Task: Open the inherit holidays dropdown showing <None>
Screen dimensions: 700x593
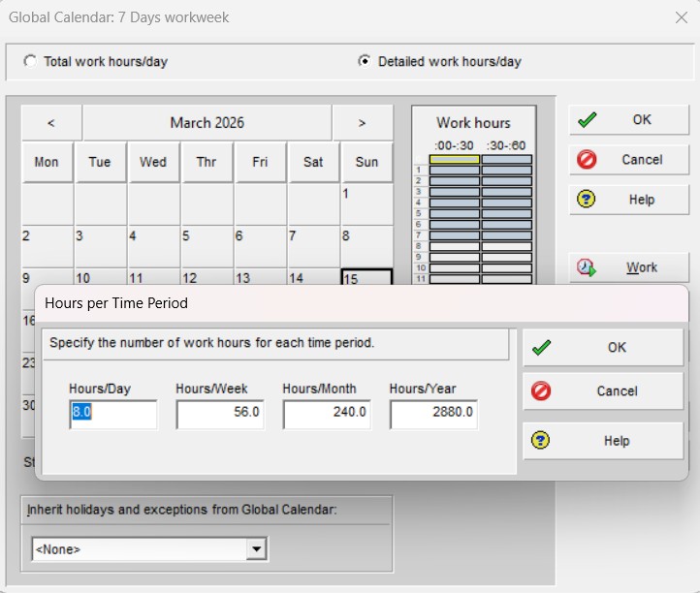Action: pos(256,549)
